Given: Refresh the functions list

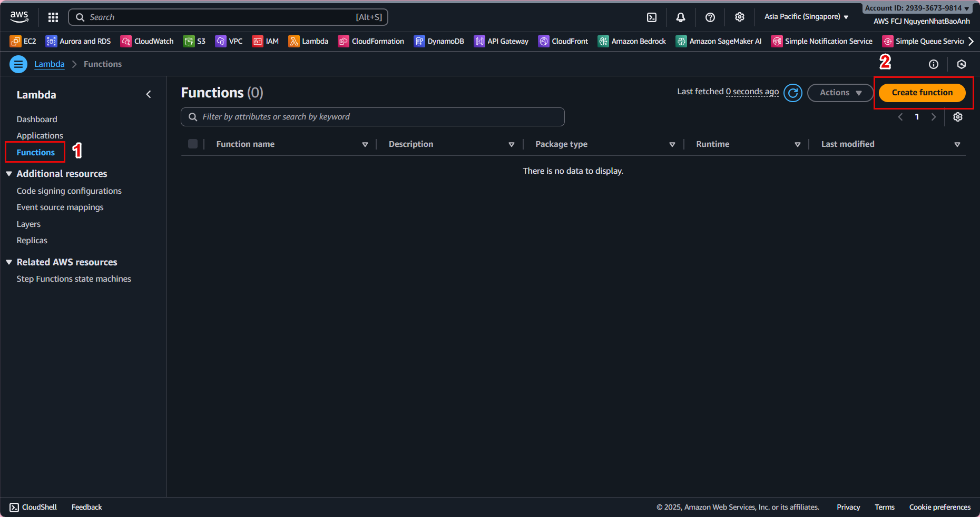Looking at the screenshot, I should point(793,93).
